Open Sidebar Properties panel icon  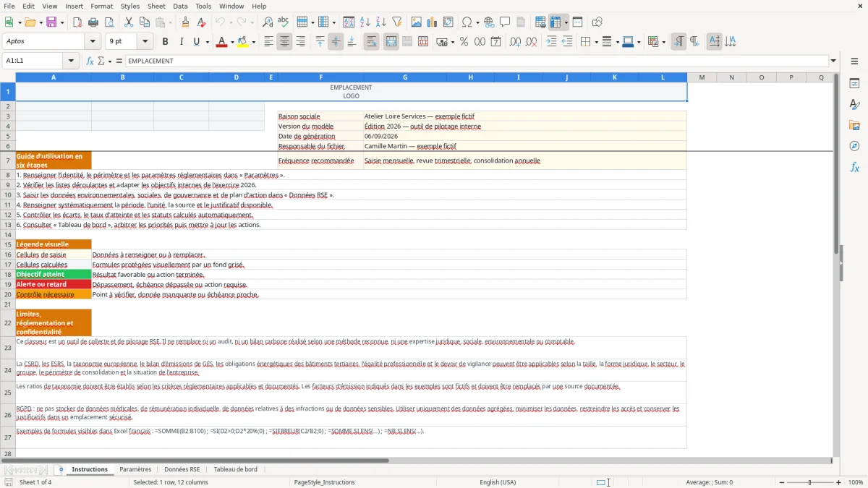[854, 84]
